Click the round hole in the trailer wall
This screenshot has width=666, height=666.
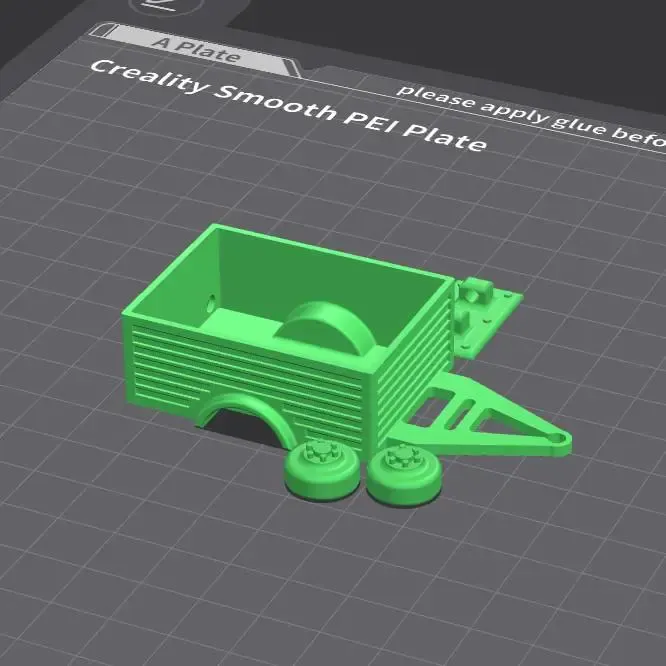(x=211, y=304)
